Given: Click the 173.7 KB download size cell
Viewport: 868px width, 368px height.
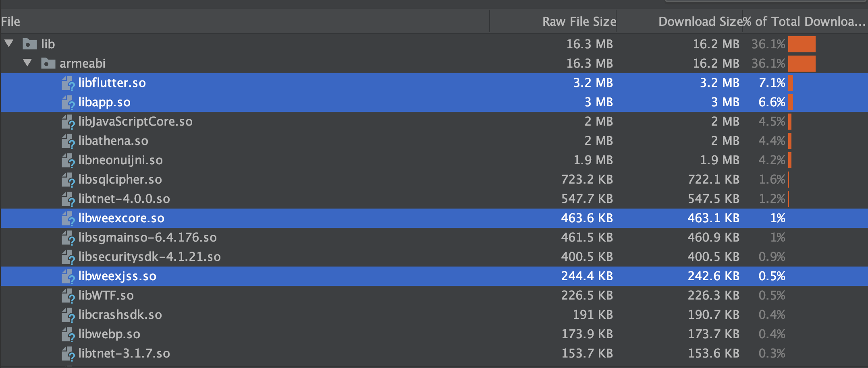Looking at the screenshot, I should coord(714,334).
